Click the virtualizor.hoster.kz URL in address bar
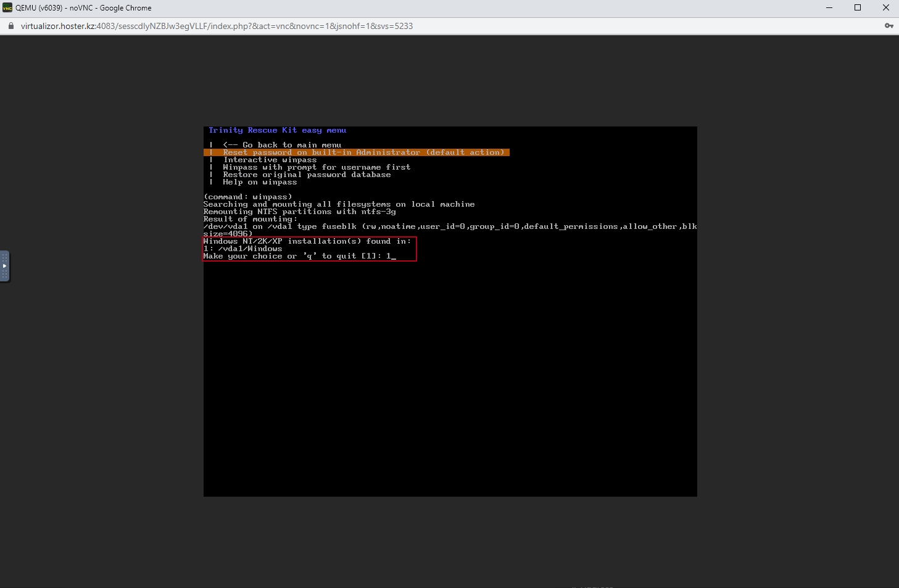 217,26
